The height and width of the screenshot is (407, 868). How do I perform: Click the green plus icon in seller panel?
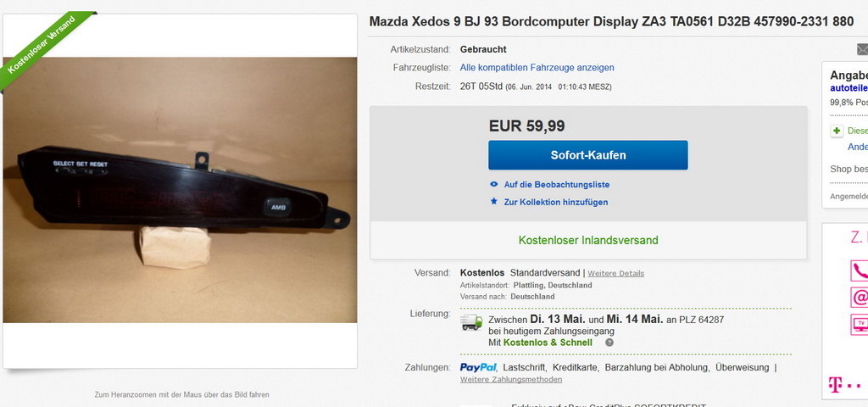[837, 131]
